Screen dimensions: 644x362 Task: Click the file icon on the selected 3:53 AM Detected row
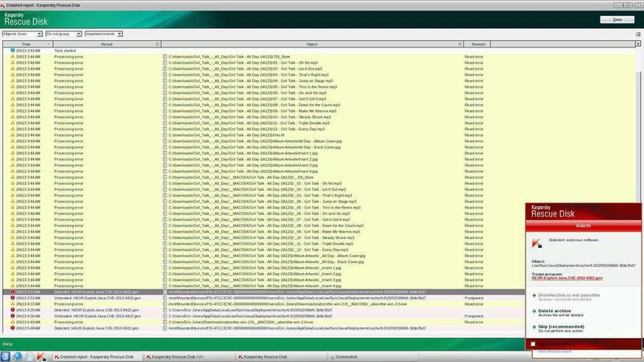(165, 292)
